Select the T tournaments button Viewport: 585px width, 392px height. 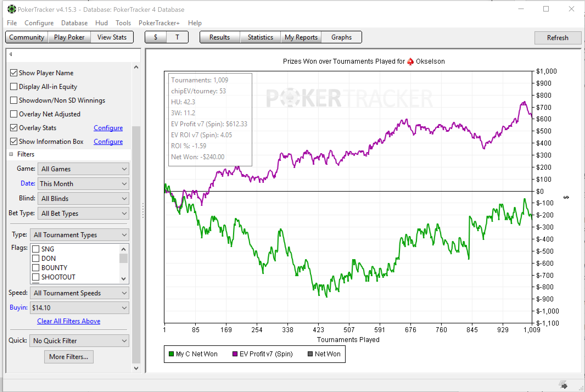pyautogui.click(x=177, y=37)
